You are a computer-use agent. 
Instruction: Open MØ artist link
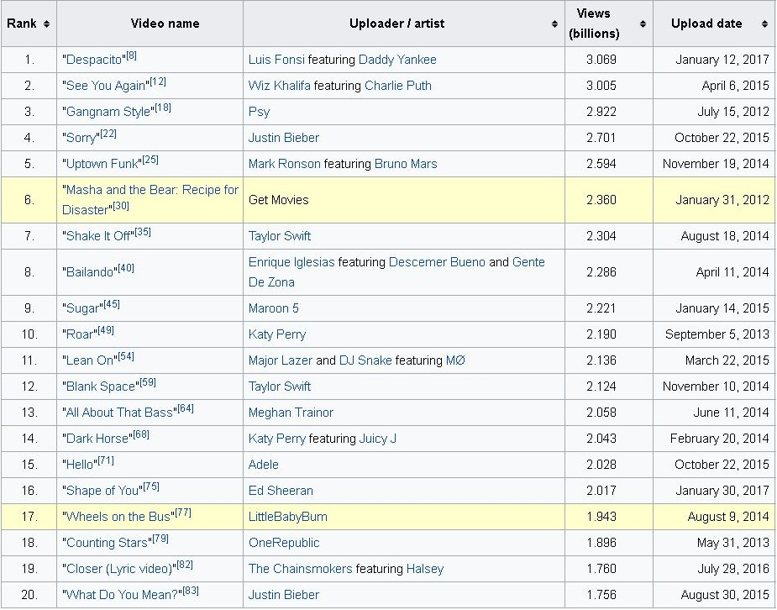(455, 361)
